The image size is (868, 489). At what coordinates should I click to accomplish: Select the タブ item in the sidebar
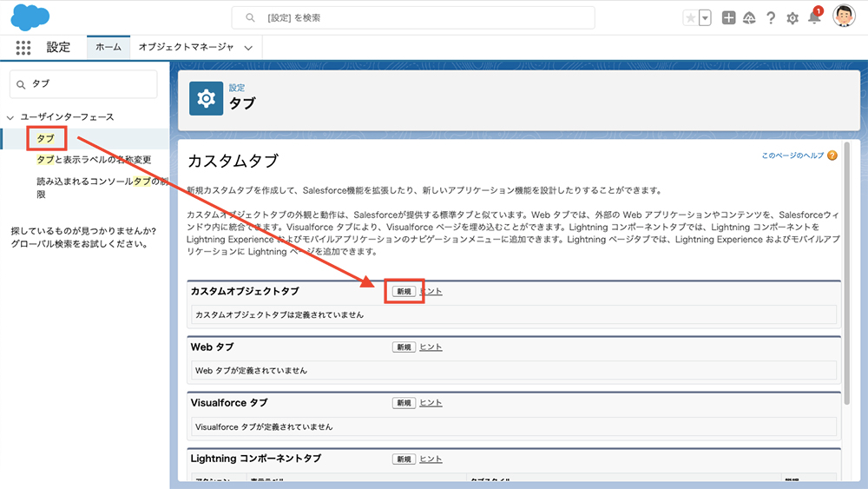(x=45, y=138)
